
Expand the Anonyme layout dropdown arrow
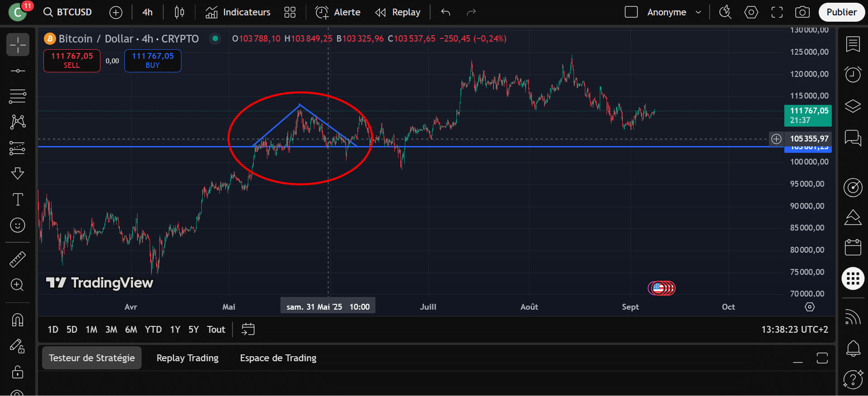coord(698,12)
